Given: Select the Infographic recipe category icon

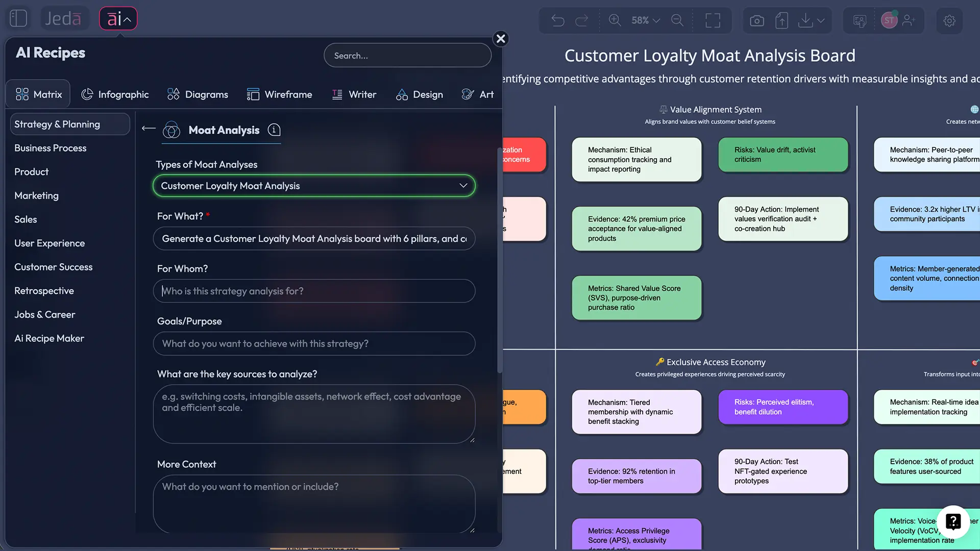Looking at the screenshot, I should click(x=87, y=94).
